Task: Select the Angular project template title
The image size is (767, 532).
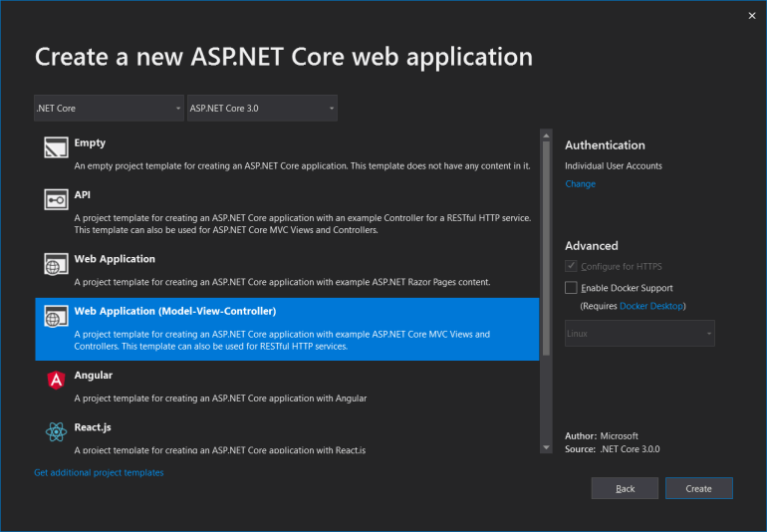Action: tap(93, 376)
